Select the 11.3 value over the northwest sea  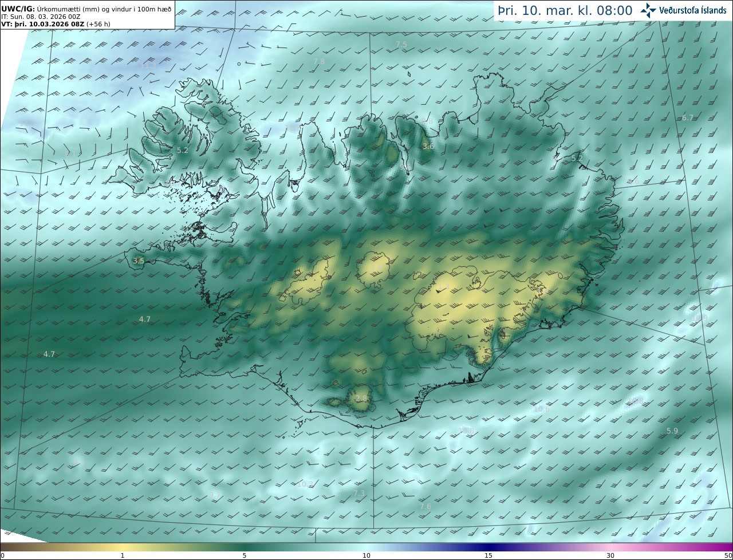tap(148, 66)
